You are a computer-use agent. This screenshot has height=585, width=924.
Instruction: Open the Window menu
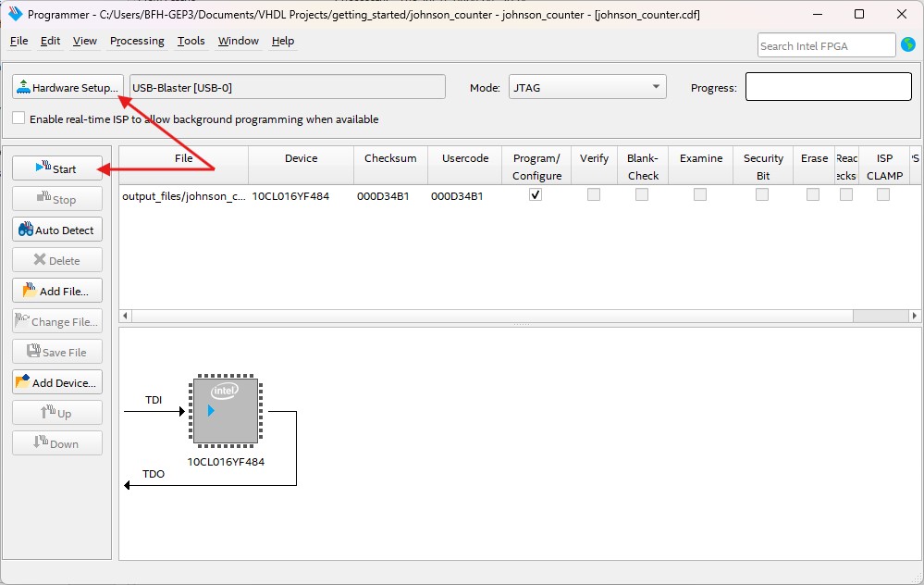[238, 41]
